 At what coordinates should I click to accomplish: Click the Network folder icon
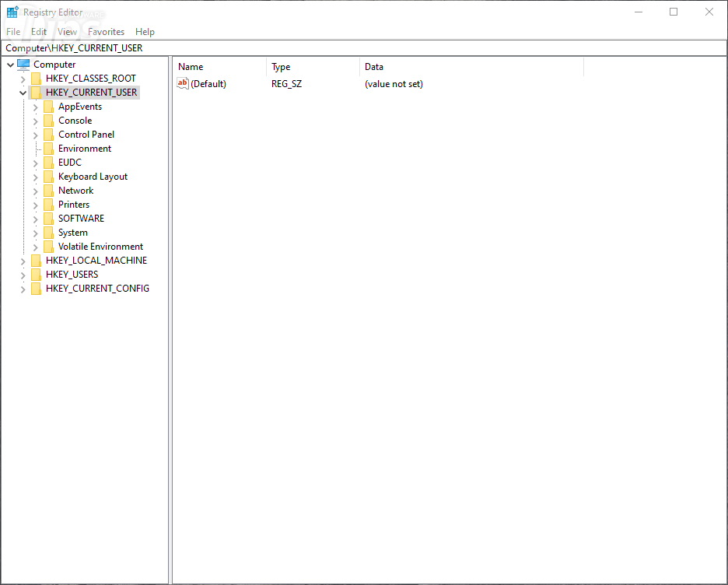[48, 191]
